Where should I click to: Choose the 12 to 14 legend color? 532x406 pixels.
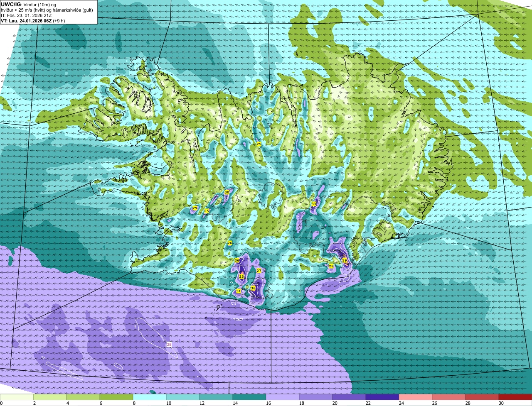216,397
